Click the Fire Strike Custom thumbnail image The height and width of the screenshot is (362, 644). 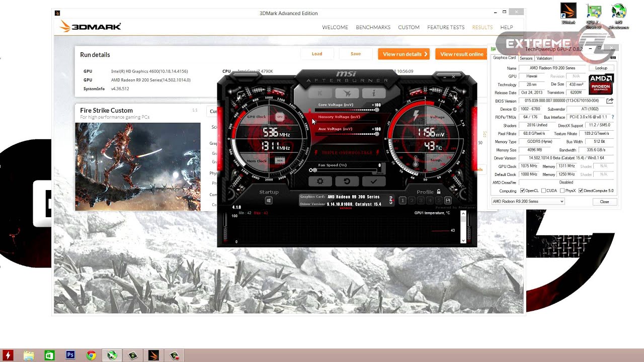click(x=138, y=166)
